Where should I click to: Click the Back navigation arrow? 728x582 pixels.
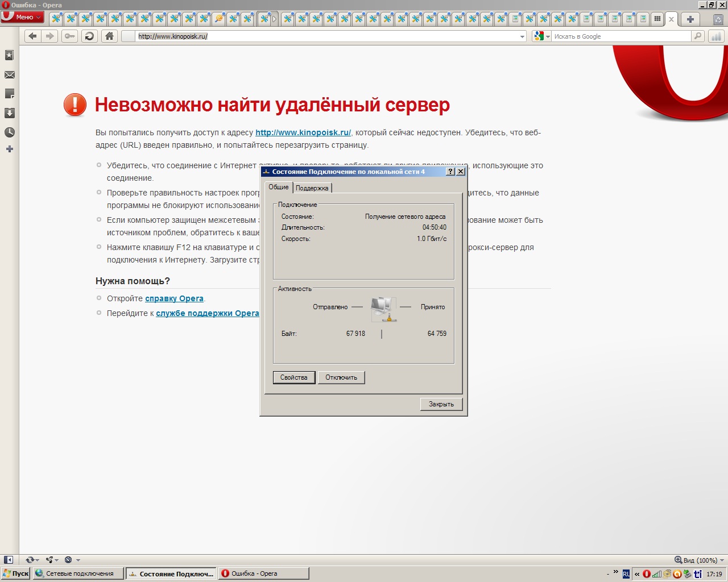pyautogui.click(x=33, y=36)
